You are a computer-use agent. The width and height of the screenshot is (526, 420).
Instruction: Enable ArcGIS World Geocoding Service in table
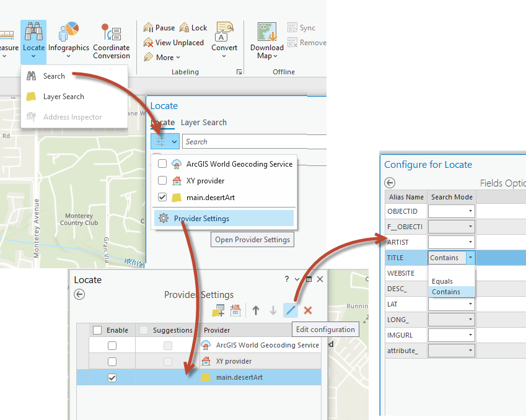click(112, 346)
